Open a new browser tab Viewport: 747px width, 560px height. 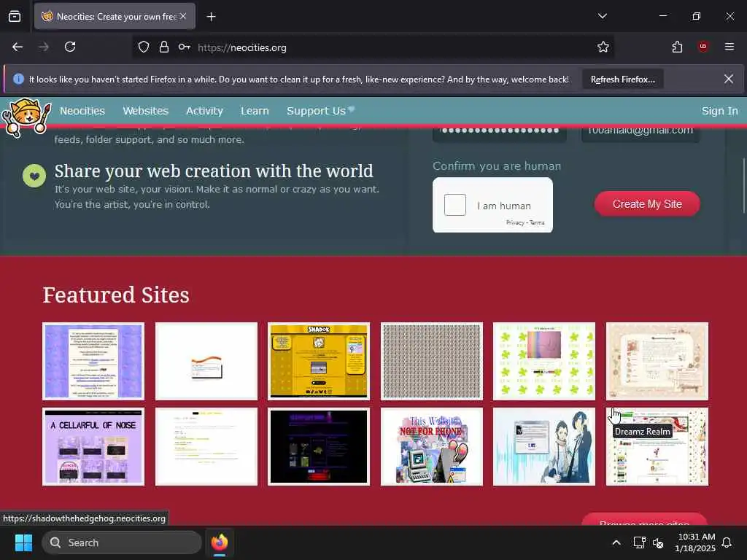point(211,17)
